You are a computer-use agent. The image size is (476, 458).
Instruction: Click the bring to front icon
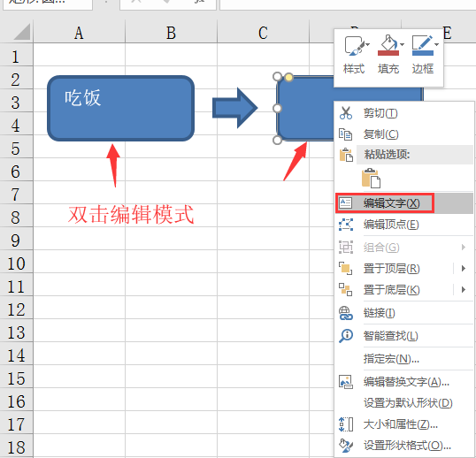pos(345,269)
